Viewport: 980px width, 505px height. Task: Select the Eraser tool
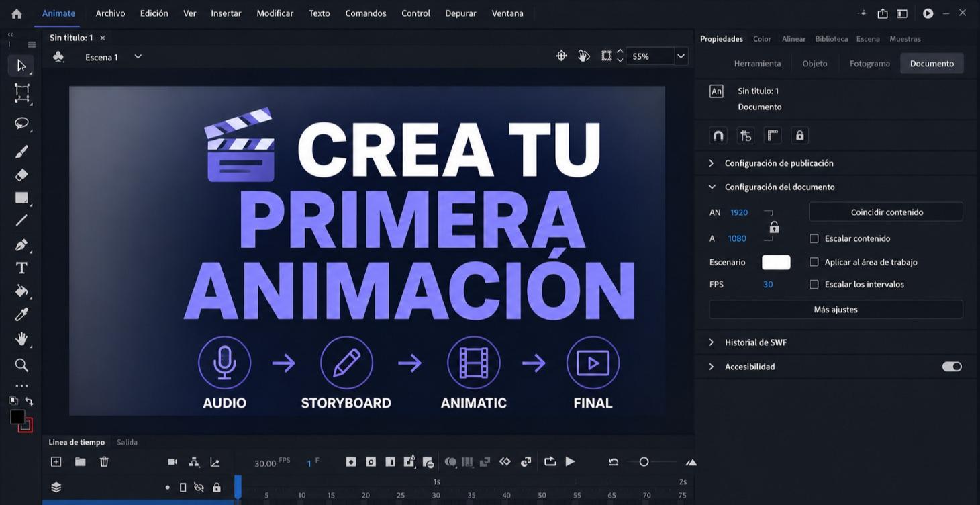coord(21,175)
